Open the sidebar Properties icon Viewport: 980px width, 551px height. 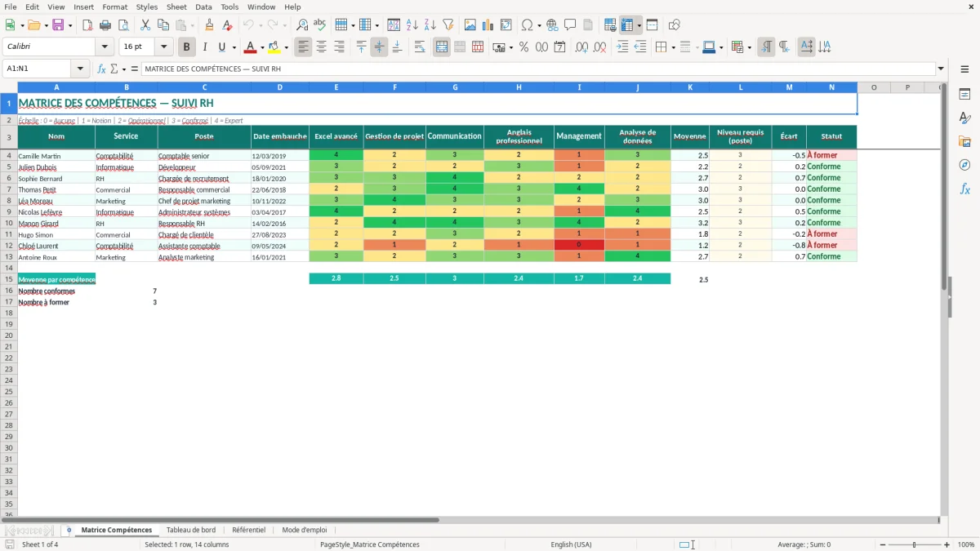click(964, 95)
